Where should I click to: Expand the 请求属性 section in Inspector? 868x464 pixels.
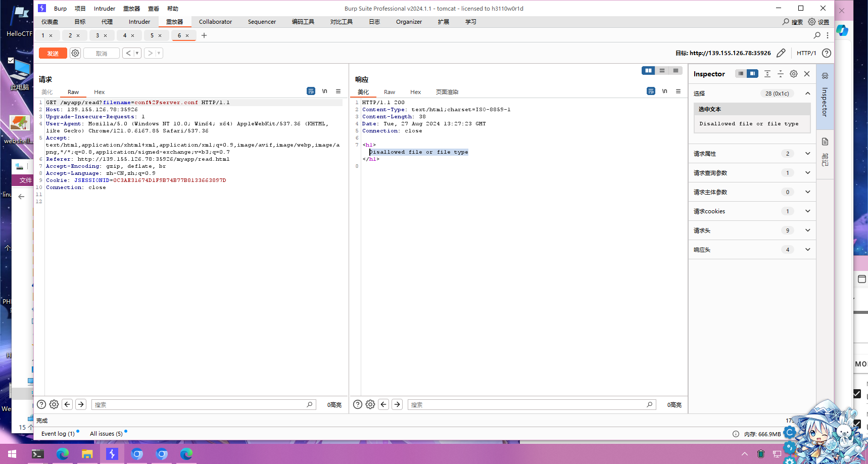(x=807, y=154)
